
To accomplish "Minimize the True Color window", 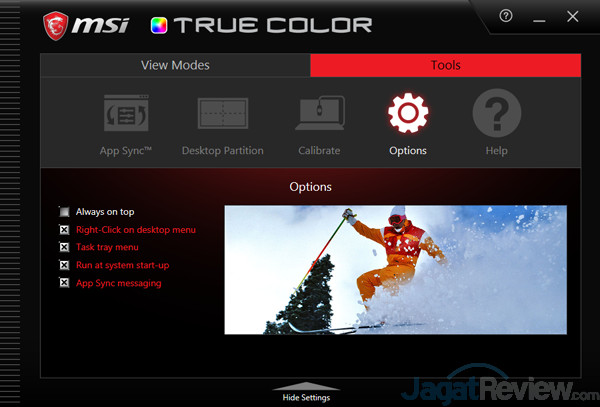I will [539, 20].
